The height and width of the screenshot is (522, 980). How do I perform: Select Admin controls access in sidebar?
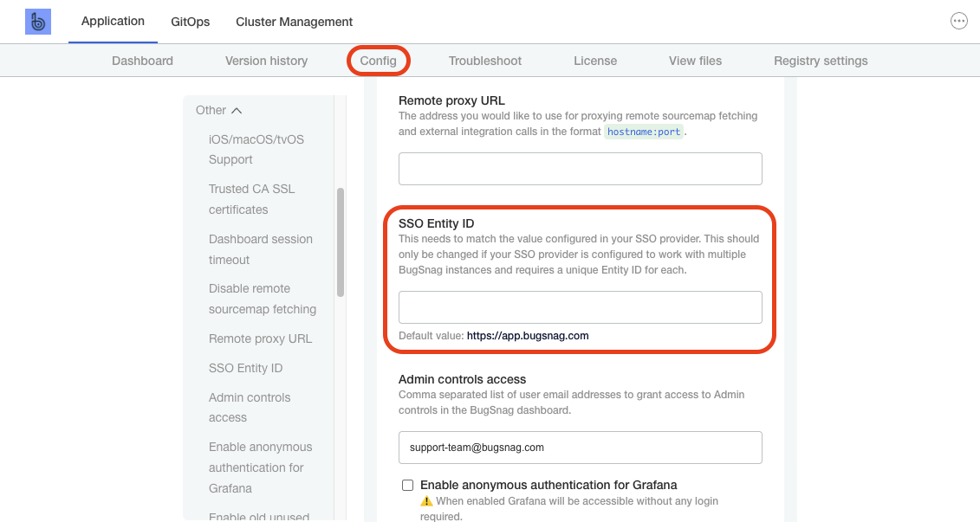tap(250, 407)
